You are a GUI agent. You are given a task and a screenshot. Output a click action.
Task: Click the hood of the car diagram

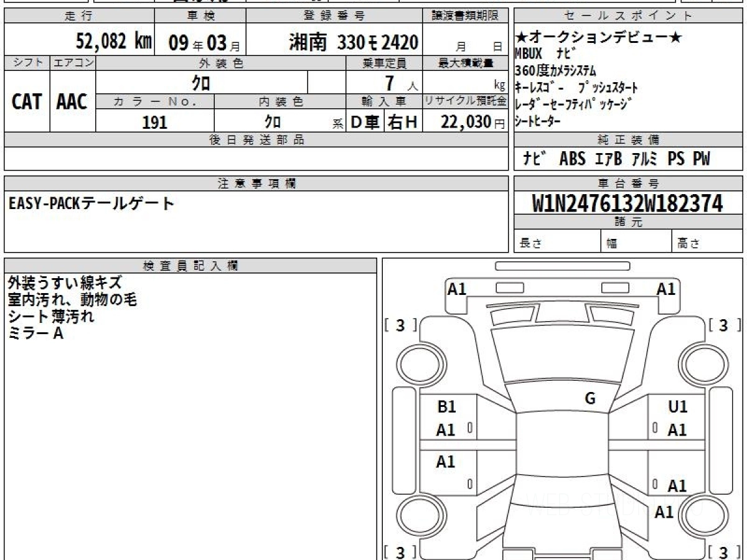click(x=563, y=355)
